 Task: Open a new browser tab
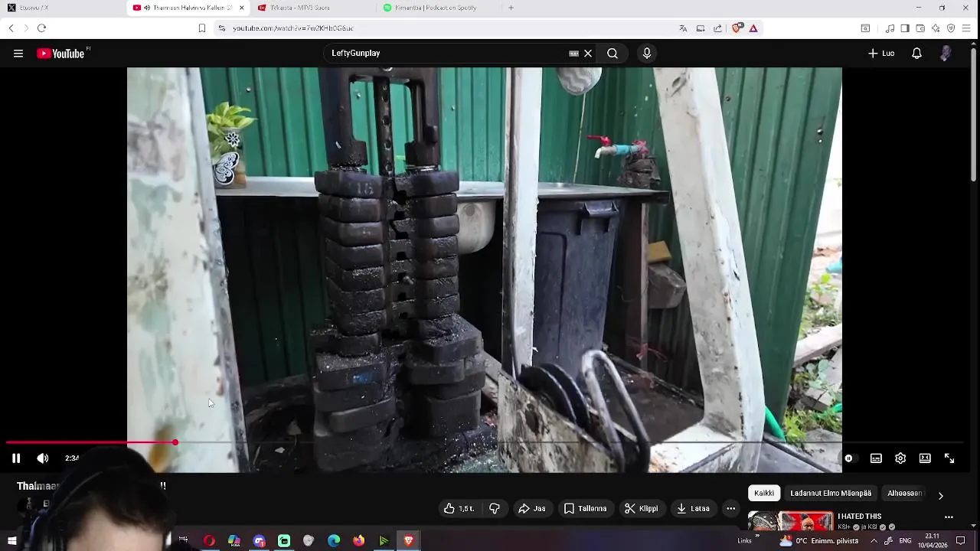click(511, 8)
